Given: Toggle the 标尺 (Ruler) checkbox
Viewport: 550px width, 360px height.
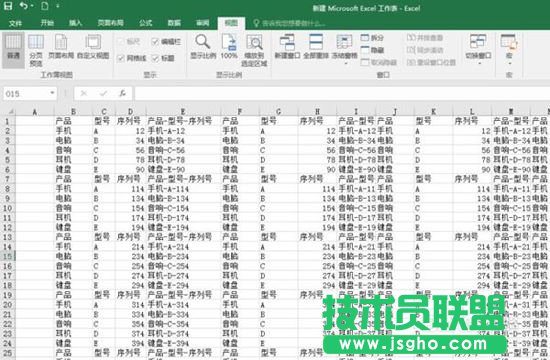Looking at the screenshot, I should [x=120, y=42].
